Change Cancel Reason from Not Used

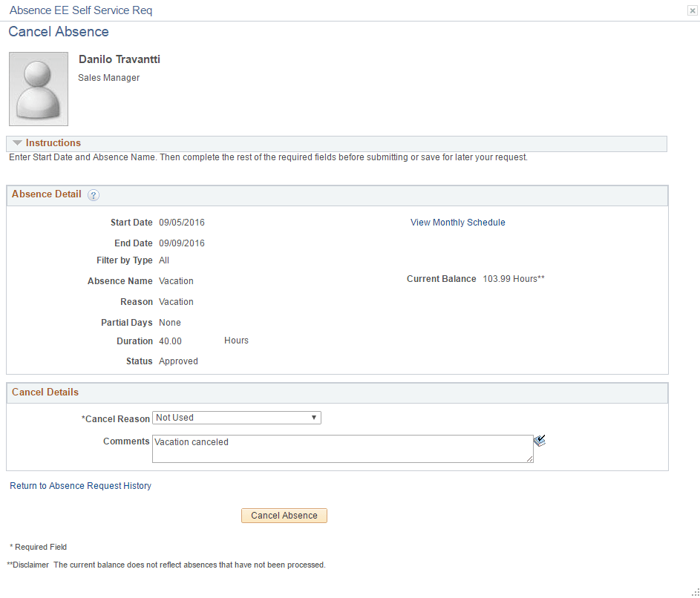(x=236, y=418)
